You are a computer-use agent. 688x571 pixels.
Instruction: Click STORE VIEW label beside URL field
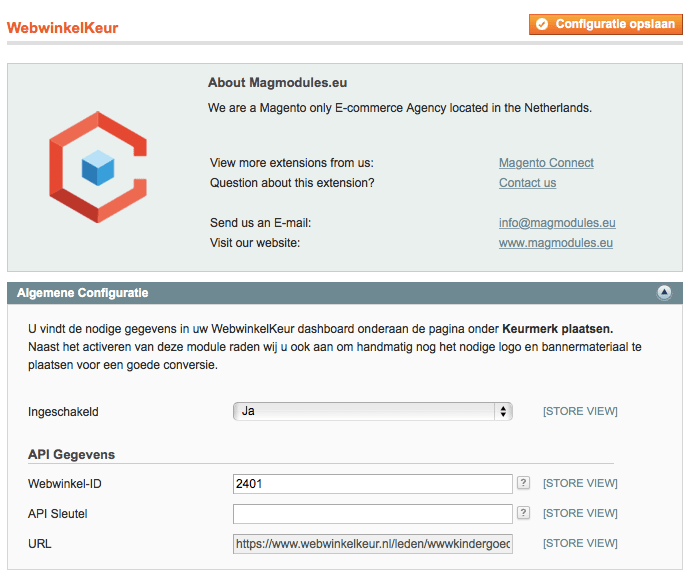580,543
